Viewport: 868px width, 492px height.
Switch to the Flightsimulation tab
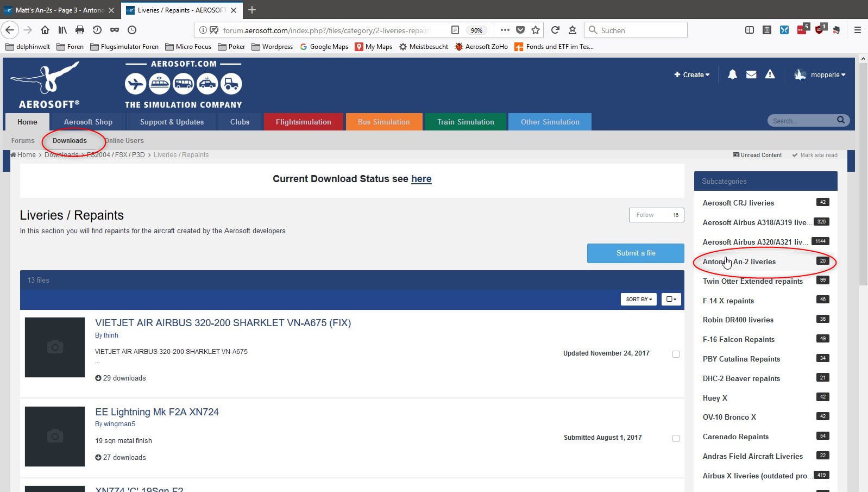coord(303,122)
